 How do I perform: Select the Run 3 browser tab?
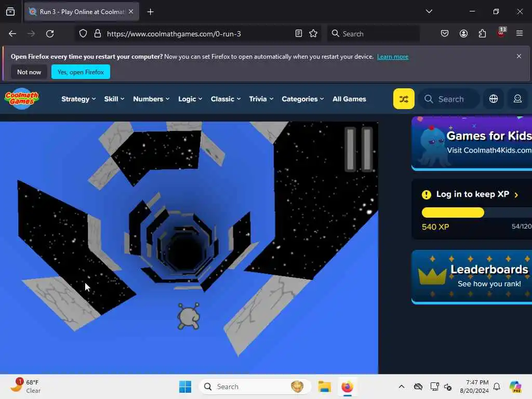[82, 12]
